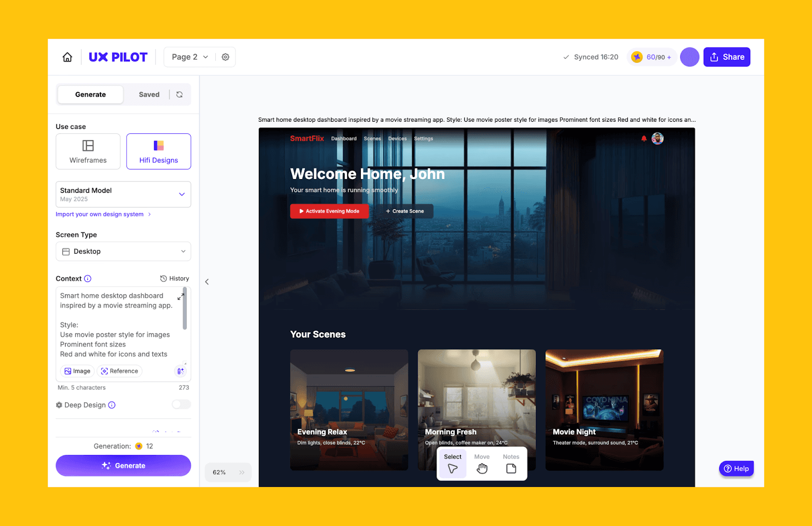Expand the Desktop screen type dropdown
This screenshot has width=812, height=526.
coord(182,251)
